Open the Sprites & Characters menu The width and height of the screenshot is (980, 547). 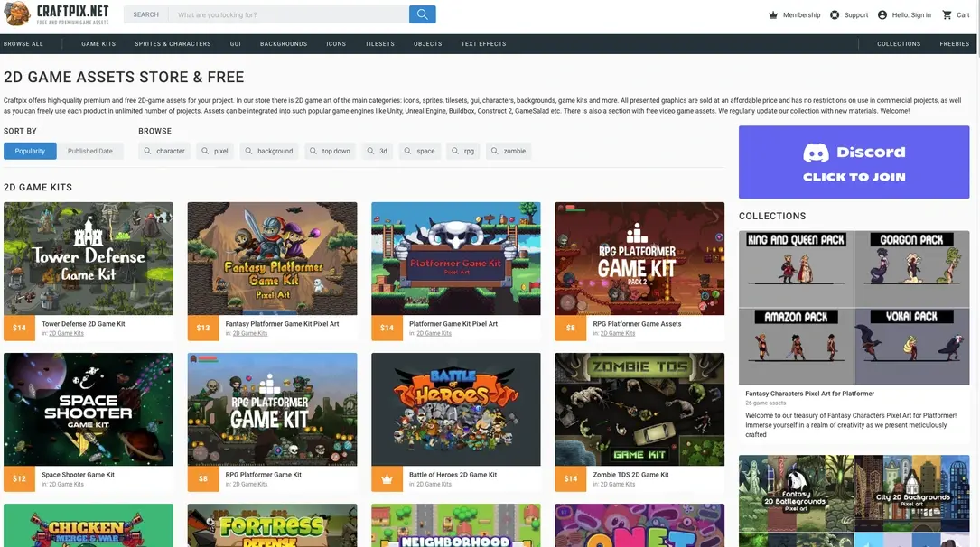[x=173, y=44]
